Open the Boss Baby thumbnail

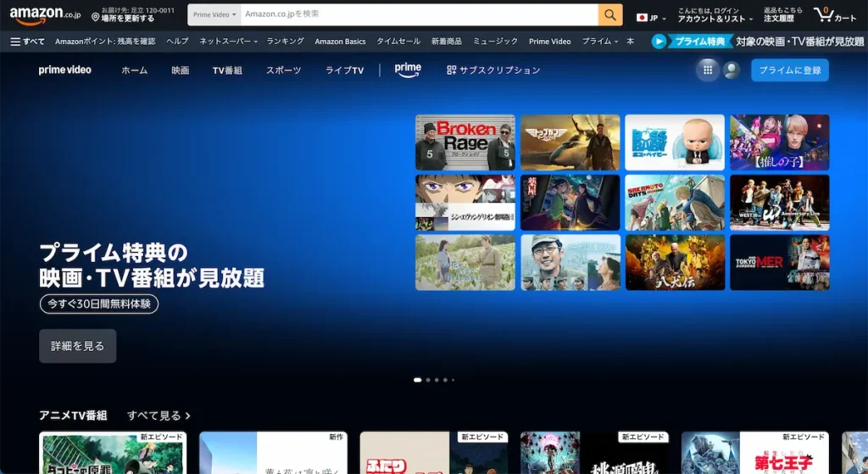[675, 142]
